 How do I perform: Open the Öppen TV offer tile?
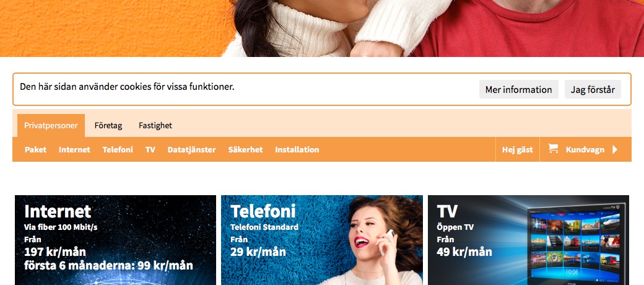[x=529, y=240]
